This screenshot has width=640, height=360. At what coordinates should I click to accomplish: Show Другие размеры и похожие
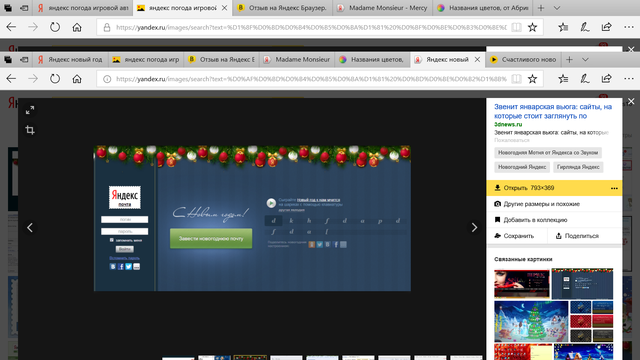(x=554, y=204)
